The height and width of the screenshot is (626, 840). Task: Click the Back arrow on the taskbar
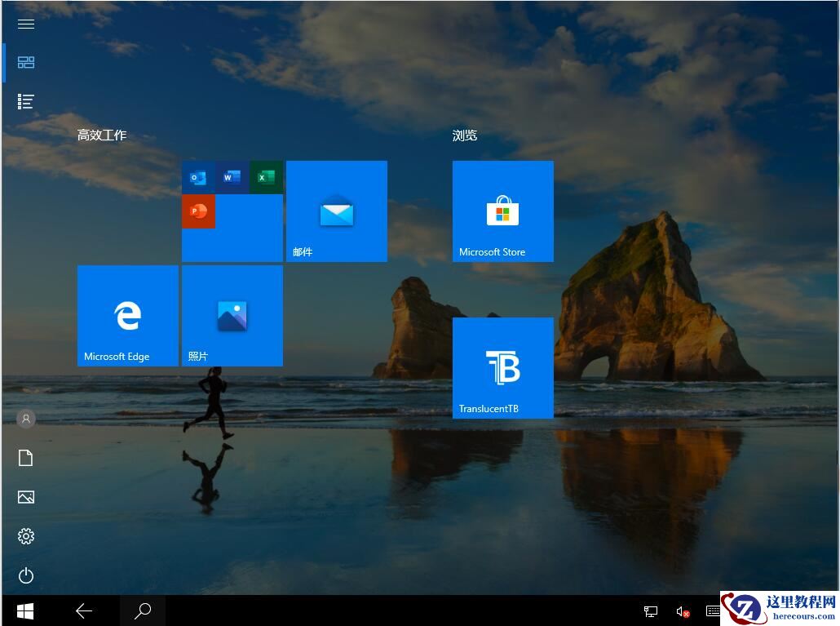click(84, 610)
